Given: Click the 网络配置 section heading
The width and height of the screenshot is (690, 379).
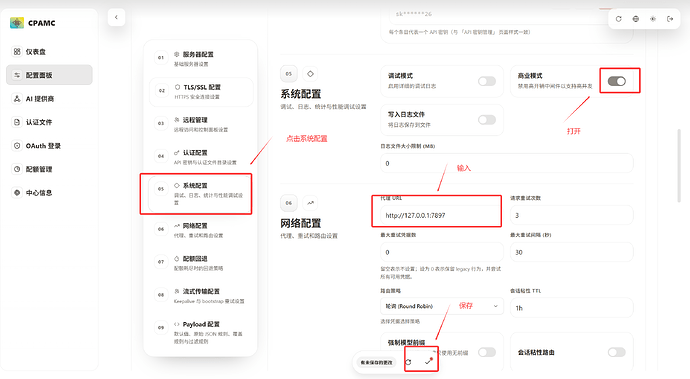Looking at the screenshot, I should [x=301, y=223].
